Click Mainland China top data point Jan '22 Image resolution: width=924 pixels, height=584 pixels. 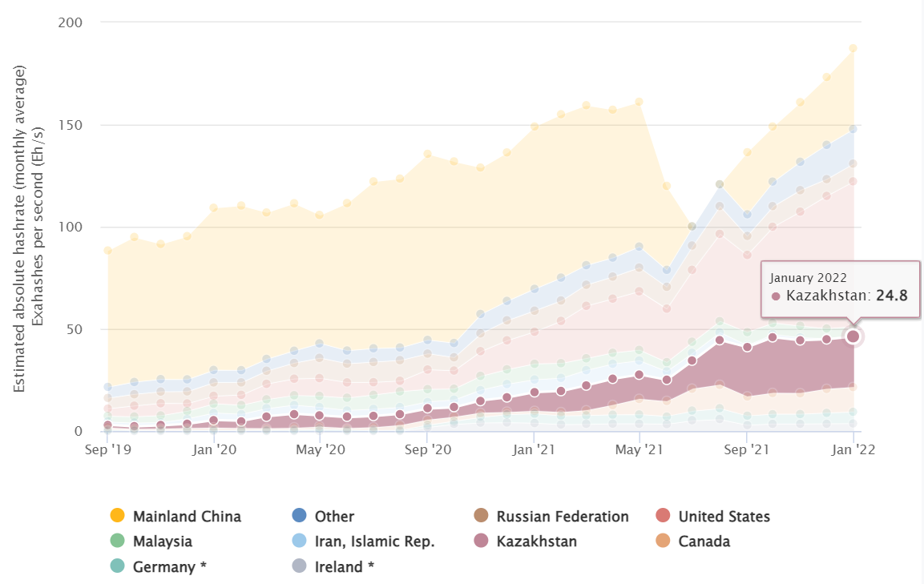pyautogui.click(x=853, y=48)
